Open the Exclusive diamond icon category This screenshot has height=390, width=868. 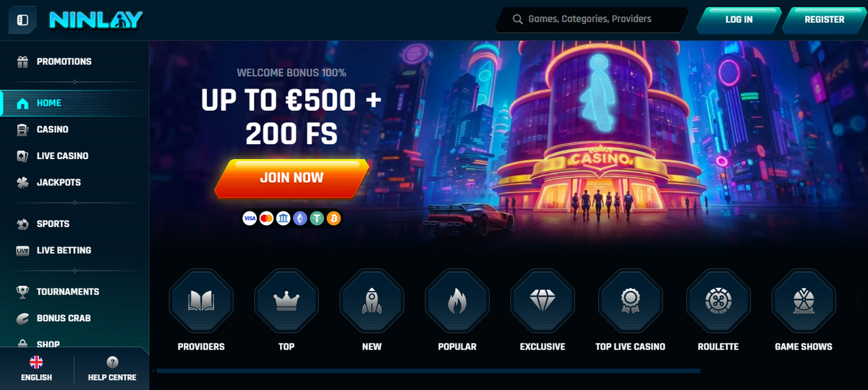tap(542, 300)
